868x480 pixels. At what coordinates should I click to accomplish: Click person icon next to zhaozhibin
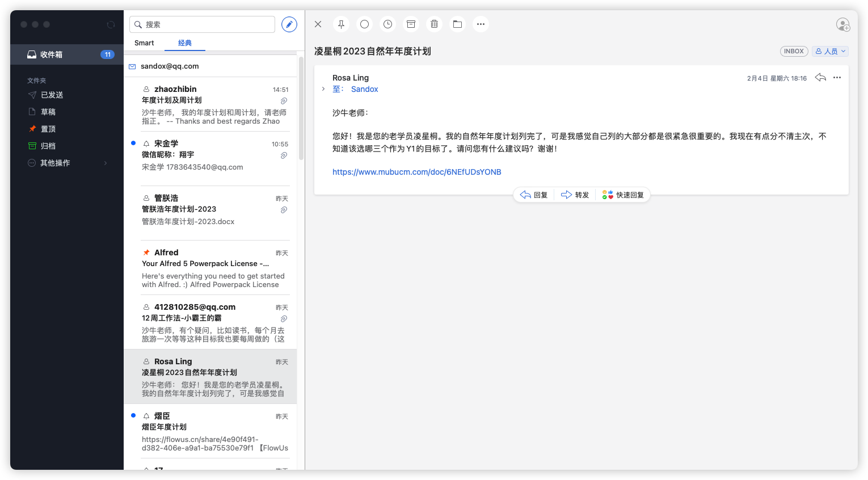[x=146, y=89]
